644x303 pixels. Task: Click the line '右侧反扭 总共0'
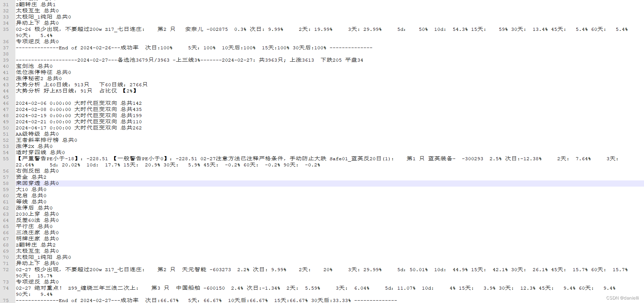pos(37,171)
